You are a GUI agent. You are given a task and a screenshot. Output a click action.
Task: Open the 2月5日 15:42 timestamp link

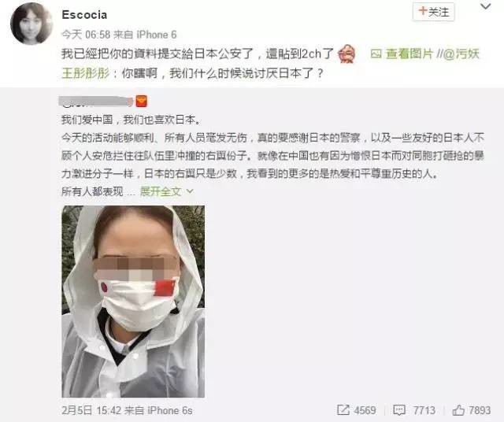click(91, 410)
